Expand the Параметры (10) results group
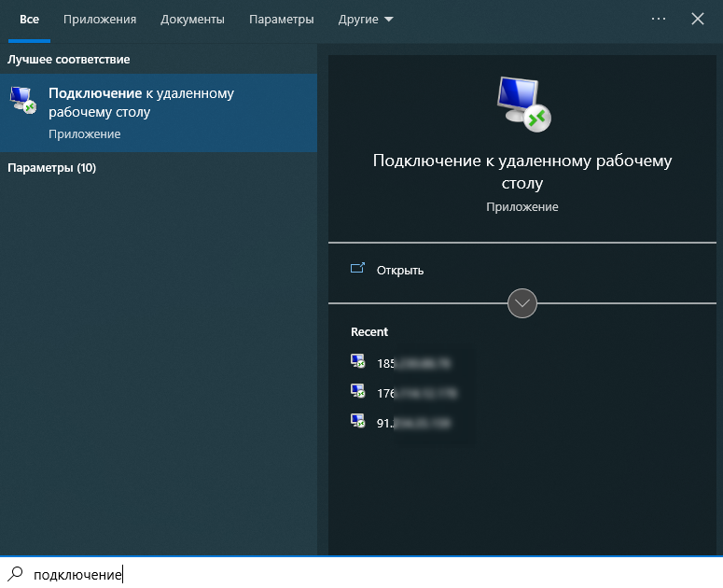Image resolution: width=723 pixels, height=588 pixels. [x=51, y=167]
